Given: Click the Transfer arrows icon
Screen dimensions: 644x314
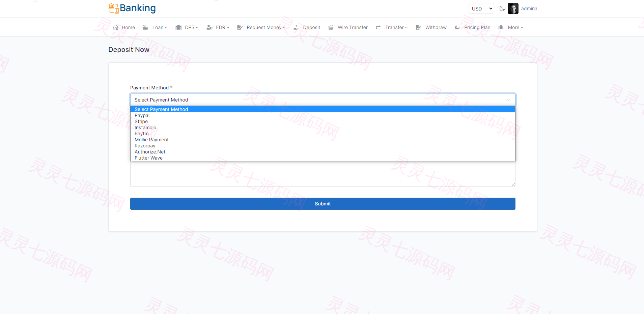Looking at the screenshot, I should [x=378, y=27].
